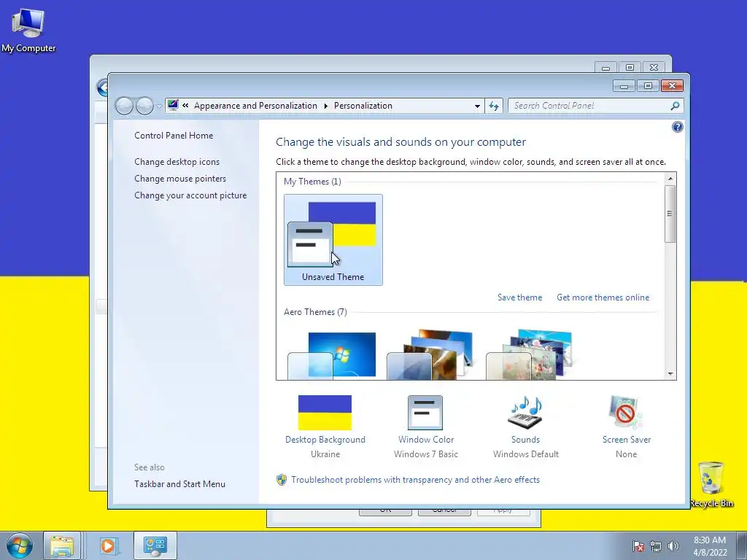Click My Themes (1) group header
The width and height of the screenshot is (747, 560).
(312, 182)
